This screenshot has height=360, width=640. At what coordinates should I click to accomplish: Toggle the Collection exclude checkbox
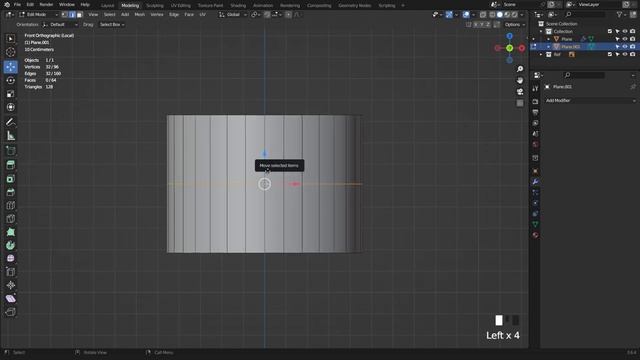pos(610,31)
